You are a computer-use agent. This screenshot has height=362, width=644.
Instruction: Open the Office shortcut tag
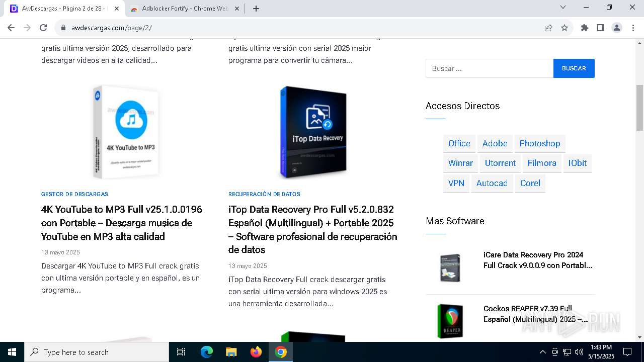(459, 143)
